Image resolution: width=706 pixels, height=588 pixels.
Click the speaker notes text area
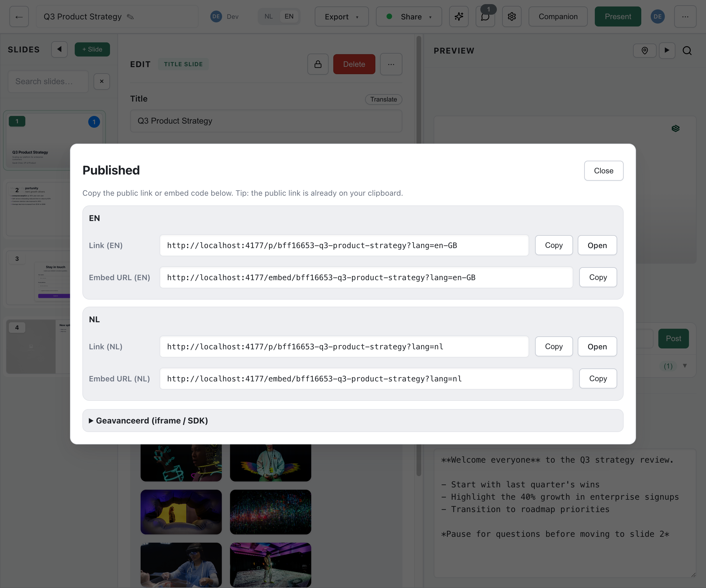(565, 513)
